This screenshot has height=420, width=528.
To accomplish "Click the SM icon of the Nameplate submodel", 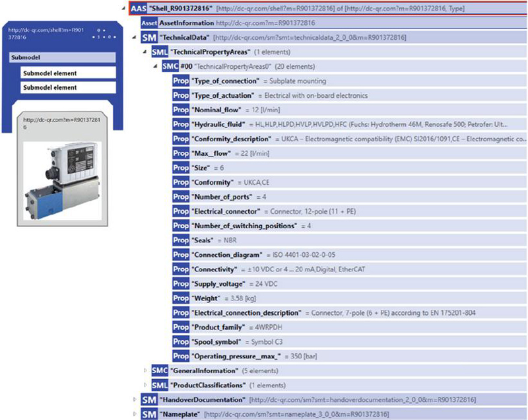I will point(149,414).
